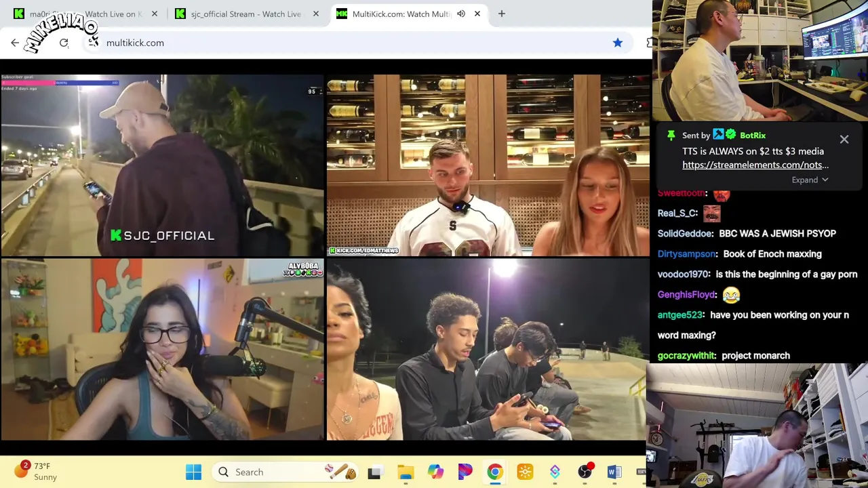
Task: Expand the pinned BotRix chat message
Action: 810,180
